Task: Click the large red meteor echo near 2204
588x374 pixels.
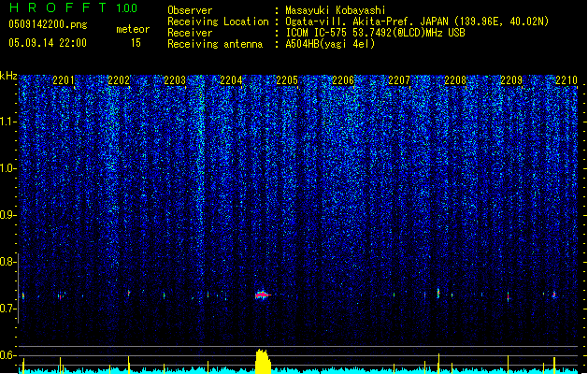Action: [263, 295]
